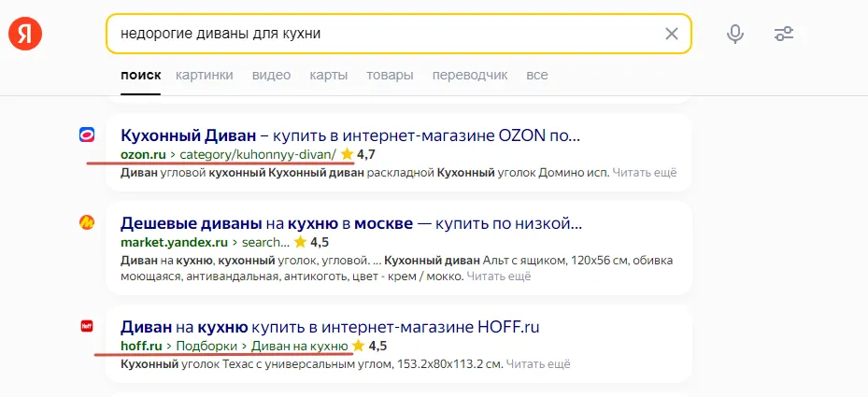Click the 4,7 star rating for ozon.ru
Viewport: 868px width, 397px height.
358,154
